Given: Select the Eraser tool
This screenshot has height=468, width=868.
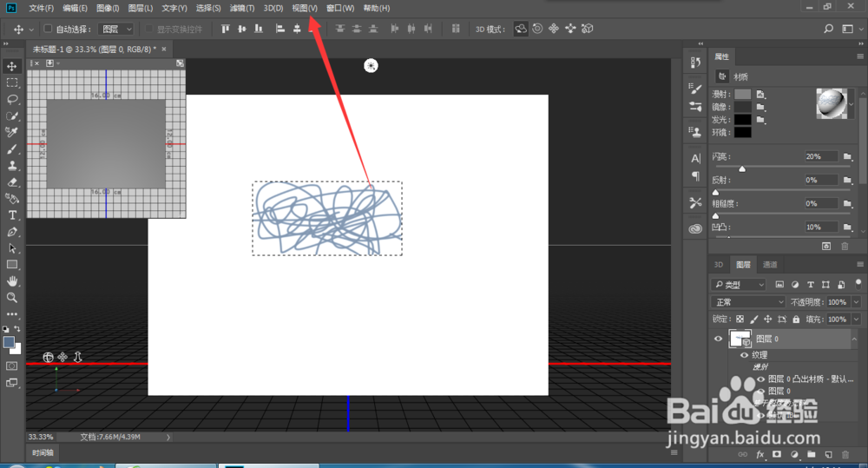Looking at the screenshot, I should pos(11,182).
